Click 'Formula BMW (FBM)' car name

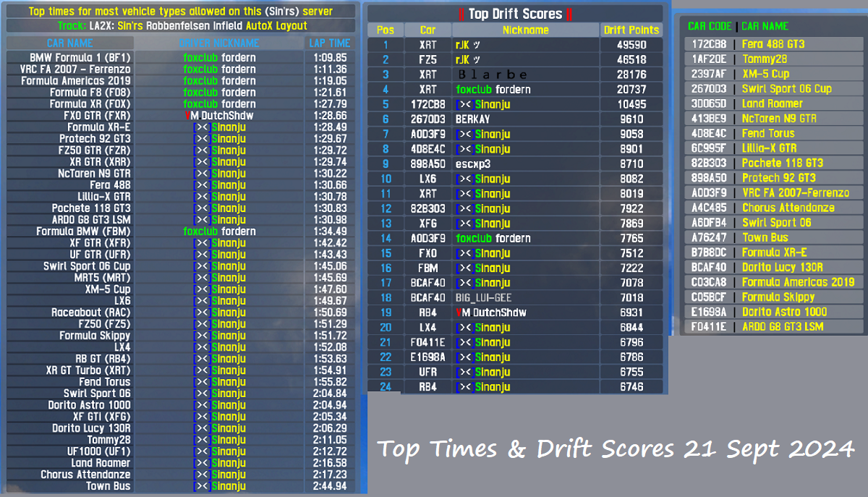[x=84, y=231]
